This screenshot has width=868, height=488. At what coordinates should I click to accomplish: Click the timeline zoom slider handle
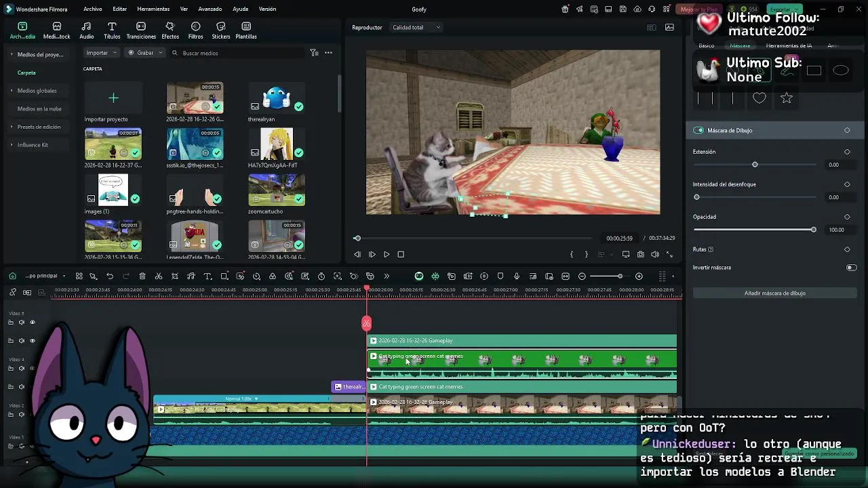[x=620, y=276]
